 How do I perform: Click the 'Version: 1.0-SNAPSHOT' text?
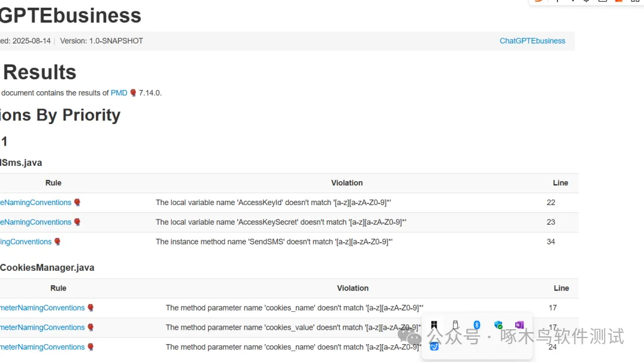pyautogui.click(x=101, y=41)
